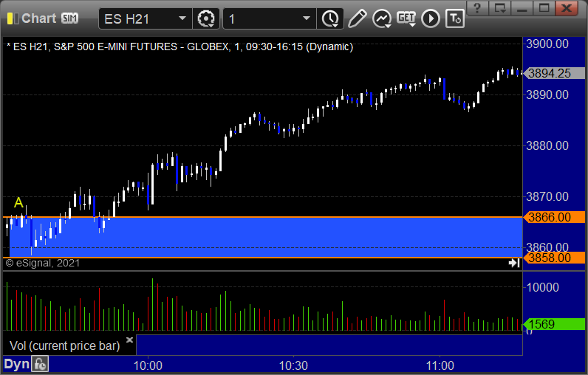588x375 pixels.
Task: Click the green 1569 volume label
Action: coord(554,324)
